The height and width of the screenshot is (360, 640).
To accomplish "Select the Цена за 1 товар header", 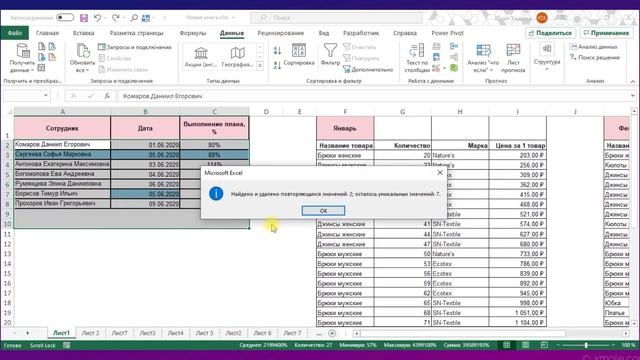I will 518,145.
